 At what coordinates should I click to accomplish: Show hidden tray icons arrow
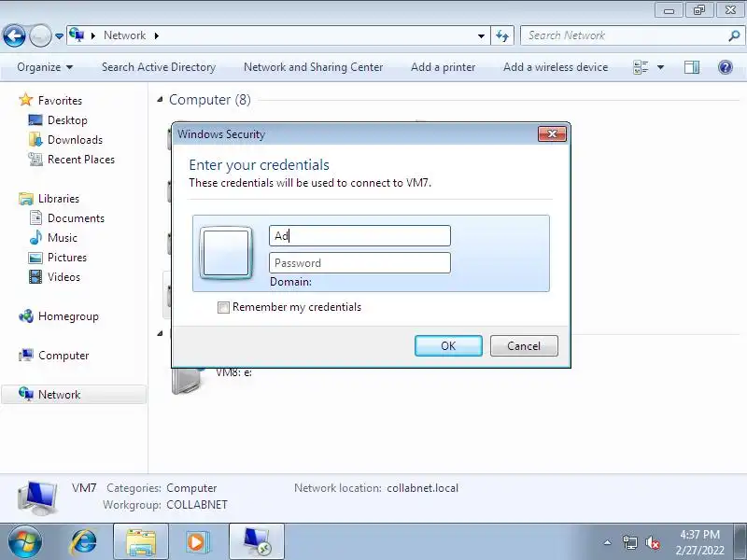click(x=608, y=542)
